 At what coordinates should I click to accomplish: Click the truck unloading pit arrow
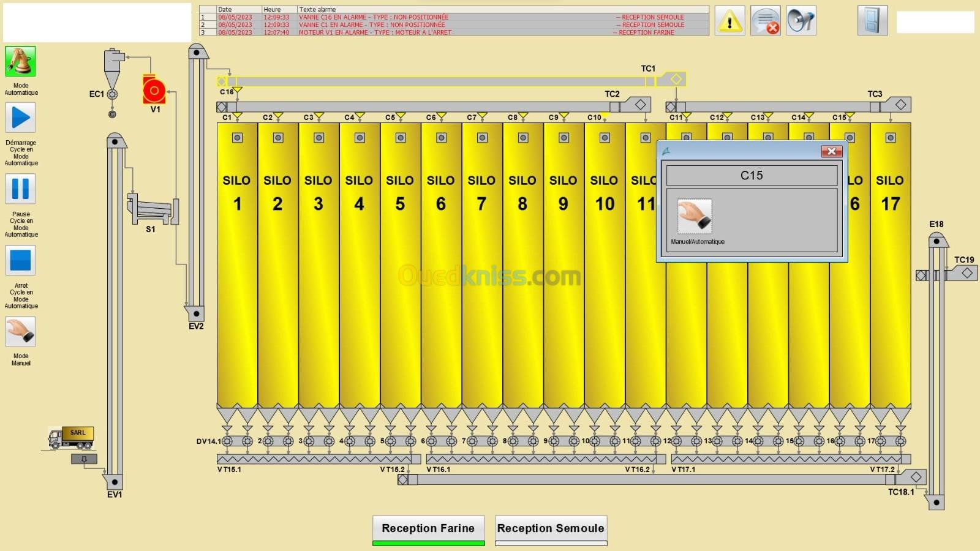coord(84,459)
